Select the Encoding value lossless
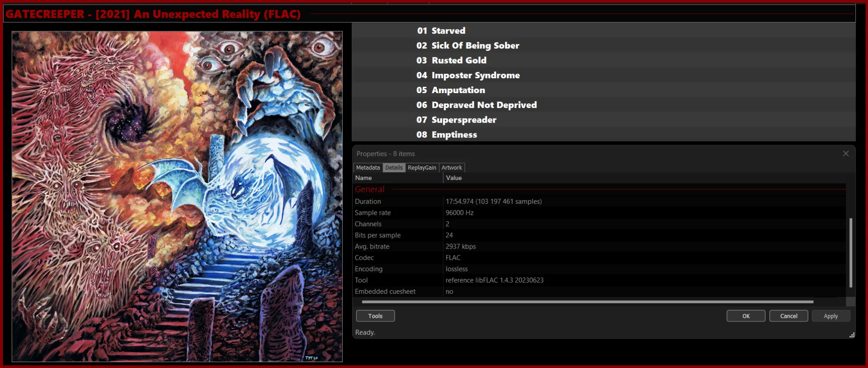The height and width of the screenshot is (368, 868). tap(457, 269)
